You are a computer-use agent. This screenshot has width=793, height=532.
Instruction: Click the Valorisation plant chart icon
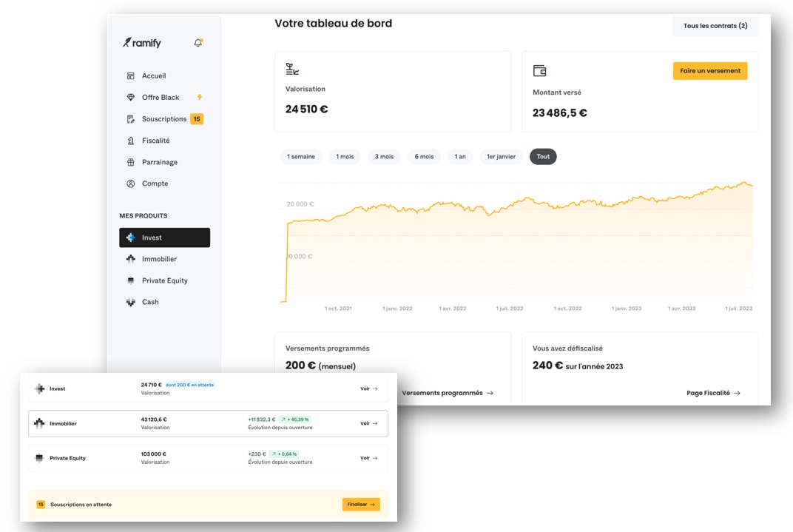292,70
